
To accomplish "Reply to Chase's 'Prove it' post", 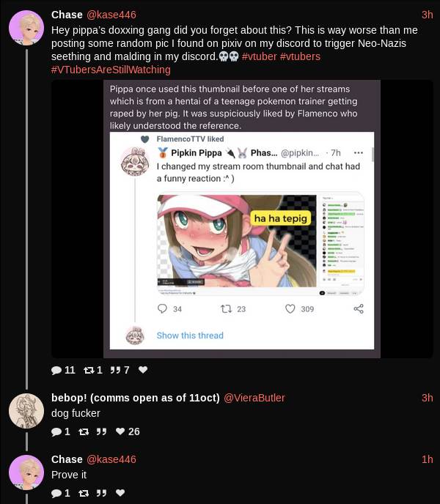I will click(x=56, y=493).
